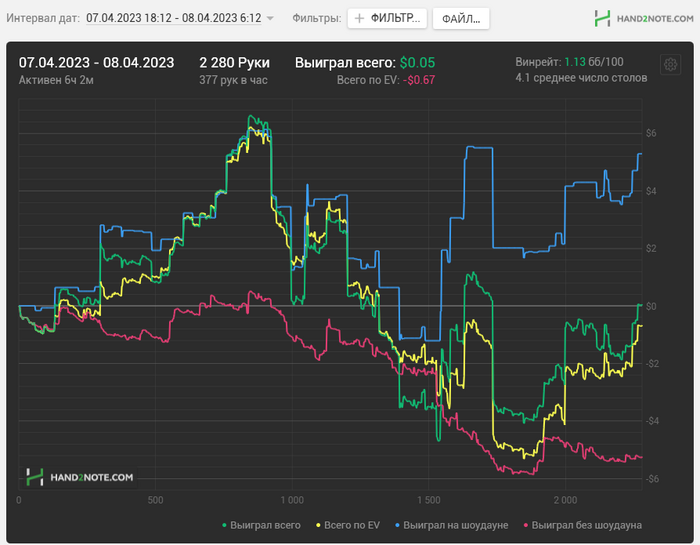Click the 'Фильтры:' label
This screenshot has height=545, width=700.
click(x=317, y=18)
